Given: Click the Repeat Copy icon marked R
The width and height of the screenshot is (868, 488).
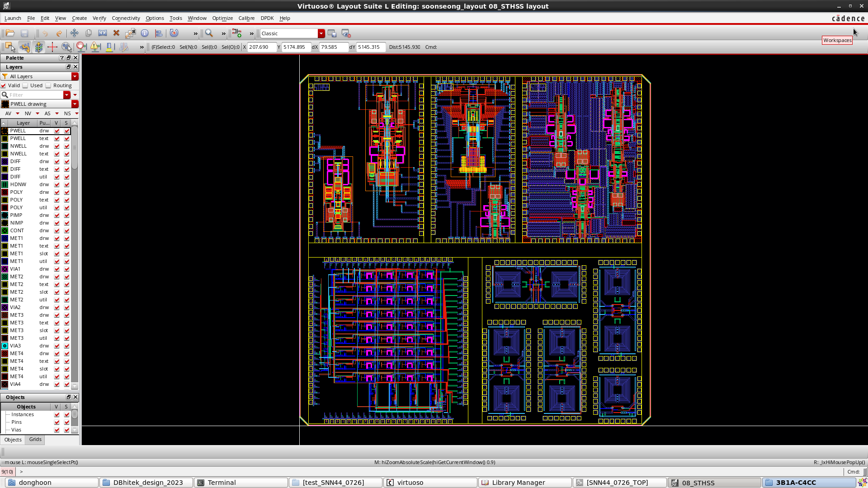Looking at the screenshot, I should point(130,33).
